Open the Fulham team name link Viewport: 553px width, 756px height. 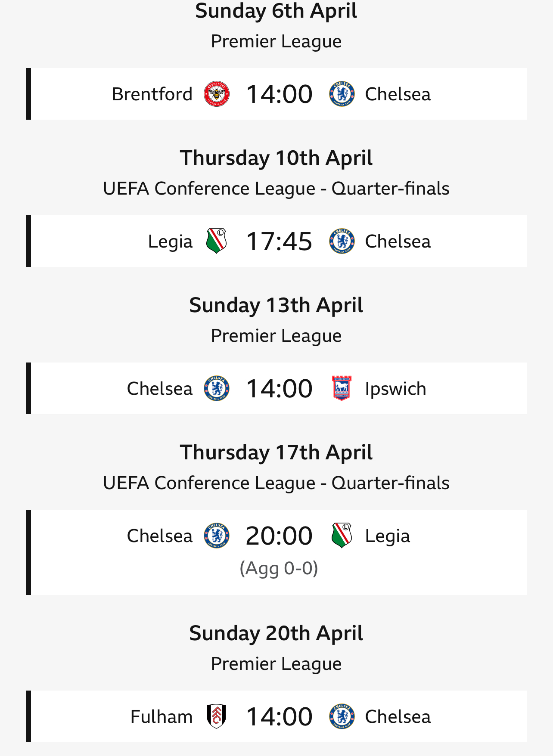click(162, 717)
